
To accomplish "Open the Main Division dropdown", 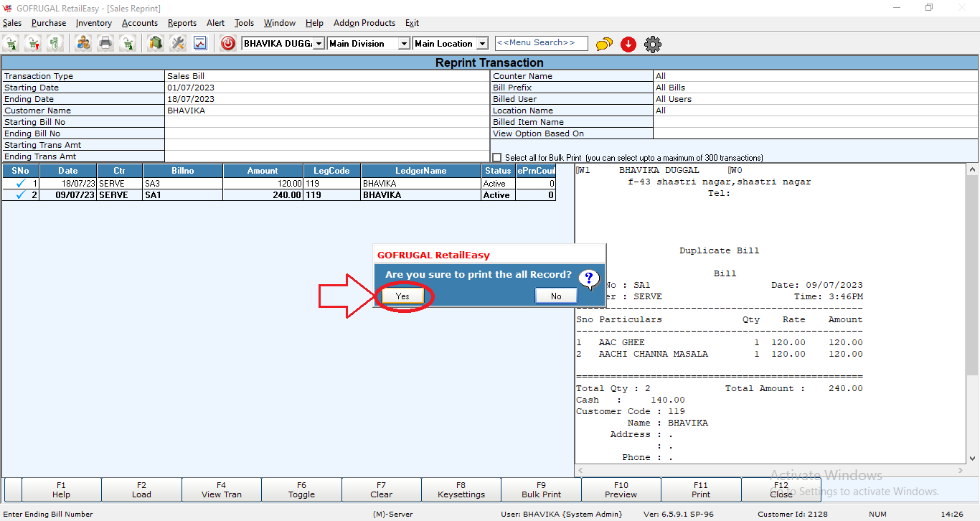I will [404, 44].
